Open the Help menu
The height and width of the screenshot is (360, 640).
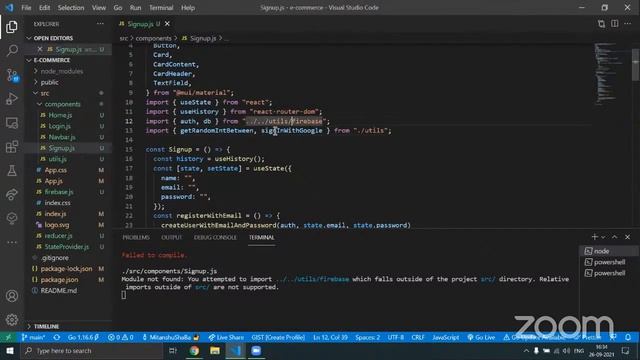188,8
